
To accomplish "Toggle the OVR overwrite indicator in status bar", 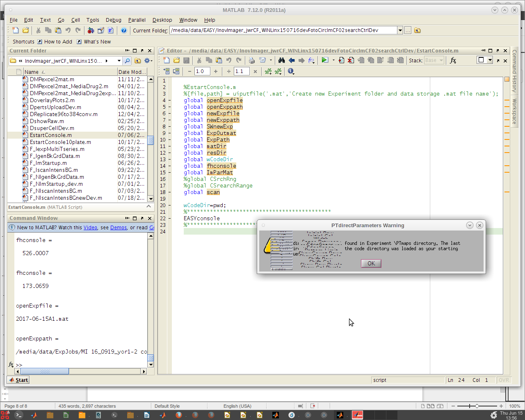I will tap(504, 380).
